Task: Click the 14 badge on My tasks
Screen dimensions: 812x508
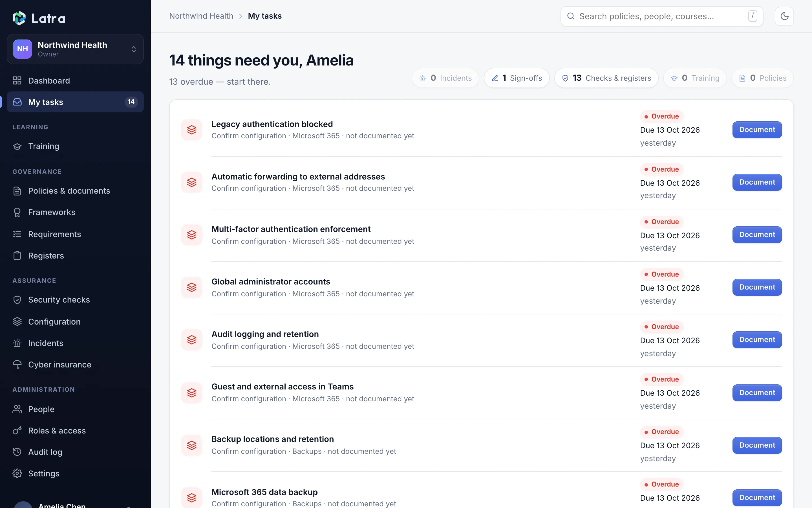Action: (x=131, y=102)
